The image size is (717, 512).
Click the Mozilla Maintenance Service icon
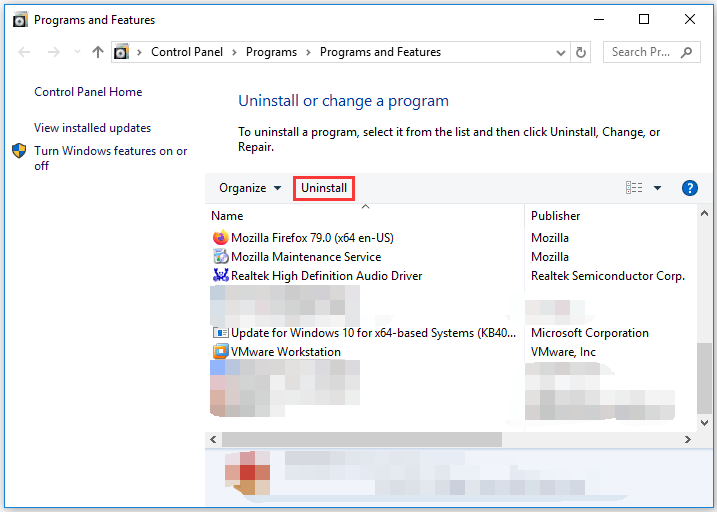[x=220, y=256]
